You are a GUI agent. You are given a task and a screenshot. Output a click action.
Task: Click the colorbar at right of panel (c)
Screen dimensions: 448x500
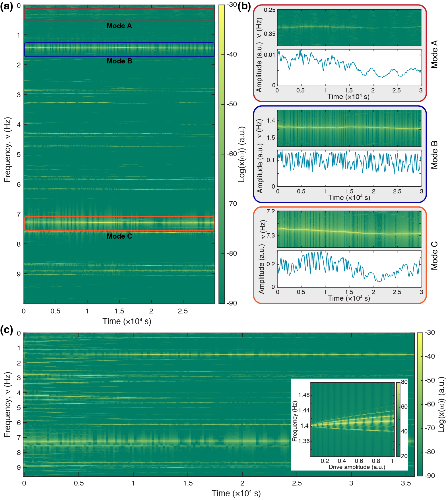tap(420, 404)
